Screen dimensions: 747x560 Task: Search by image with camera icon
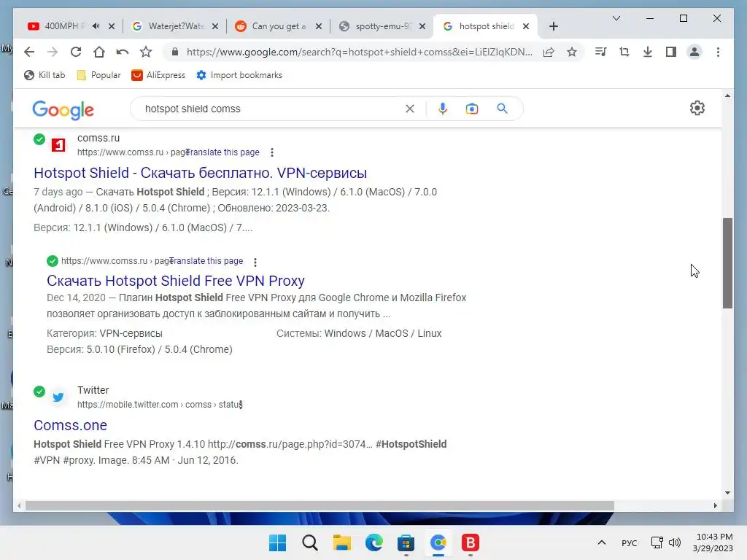(472, 109)
